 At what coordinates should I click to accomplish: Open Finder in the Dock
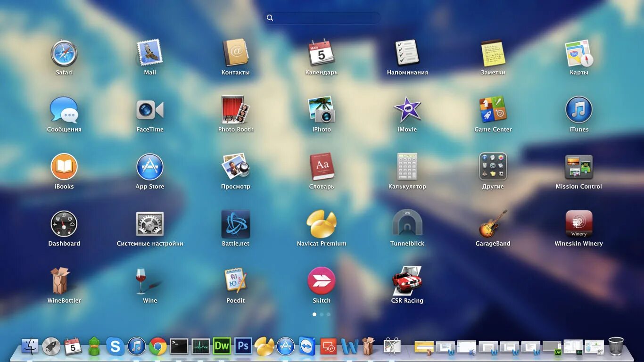pyautogui.click(x=30, y=346)
